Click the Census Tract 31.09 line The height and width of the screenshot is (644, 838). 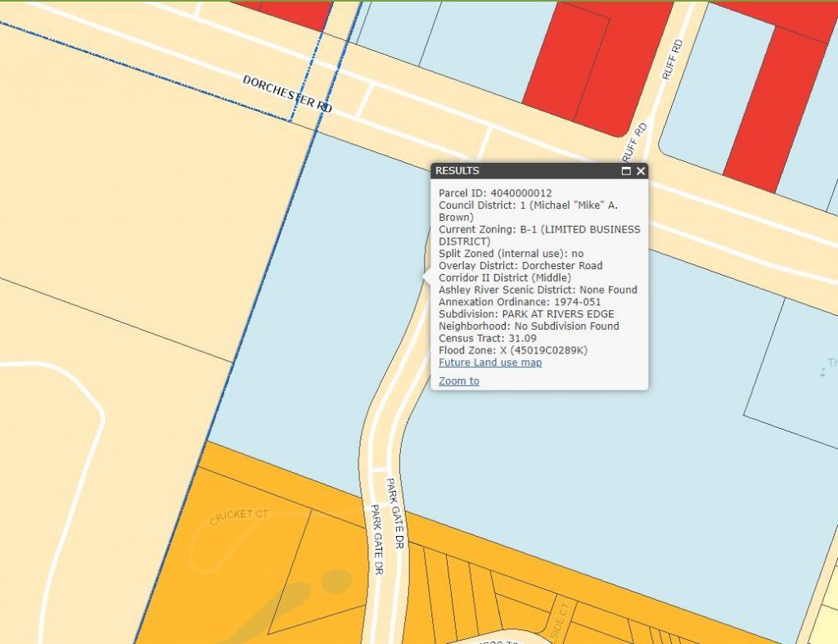point(487,338)
